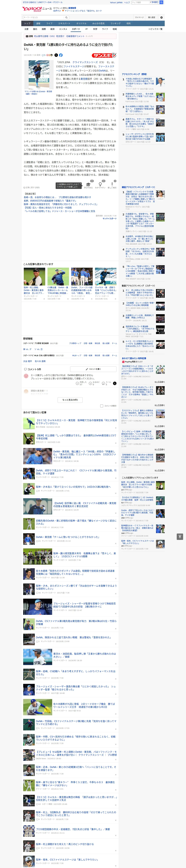Open the ランキング navigation tab

[115, 24]
